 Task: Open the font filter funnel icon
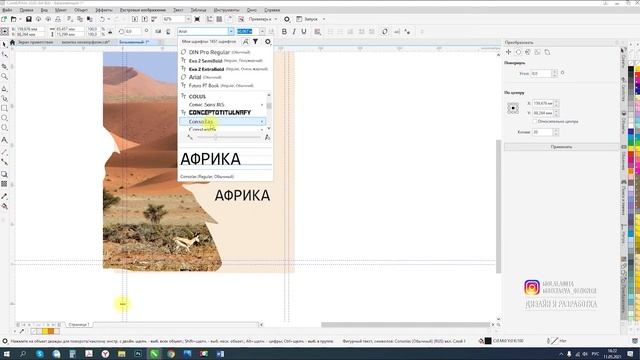point(256,42)
